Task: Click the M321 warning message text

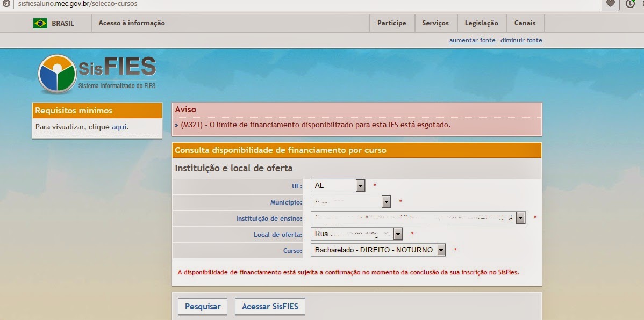Action: (316, 125)
